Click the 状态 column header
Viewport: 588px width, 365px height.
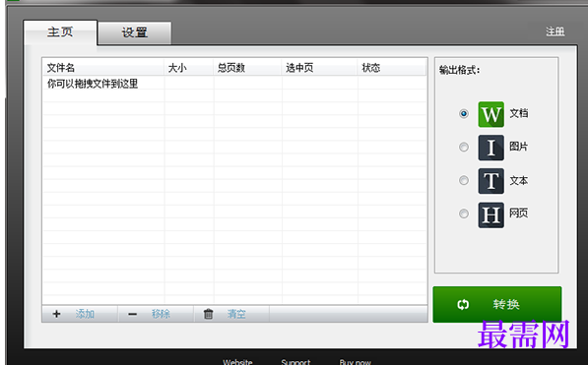[392, 68]
